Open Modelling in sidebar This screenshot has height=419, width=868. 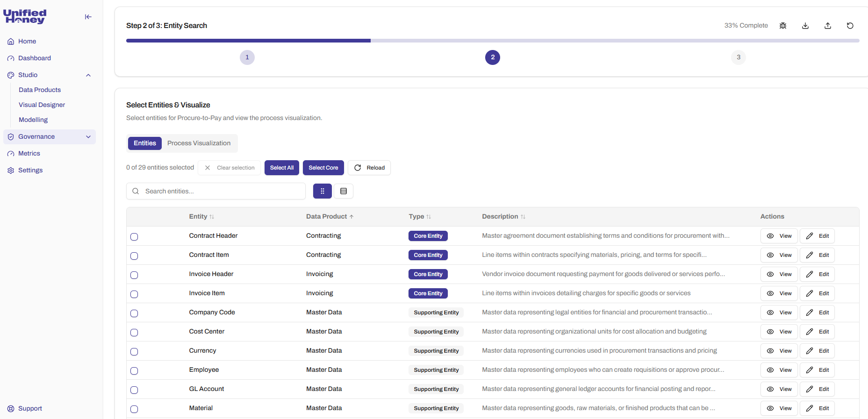pyautogui.click(x=33, y=120)
